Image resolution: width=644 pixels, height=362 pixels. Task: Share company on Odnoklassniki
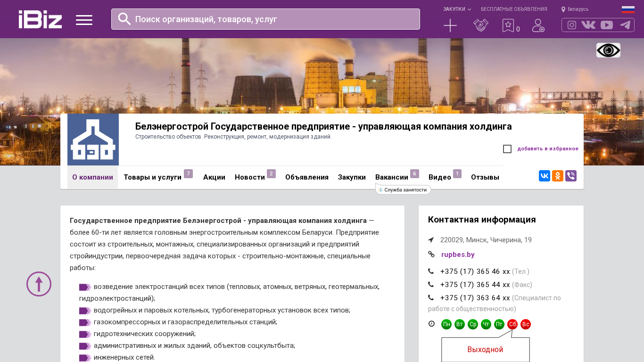(x=558, y=176)
